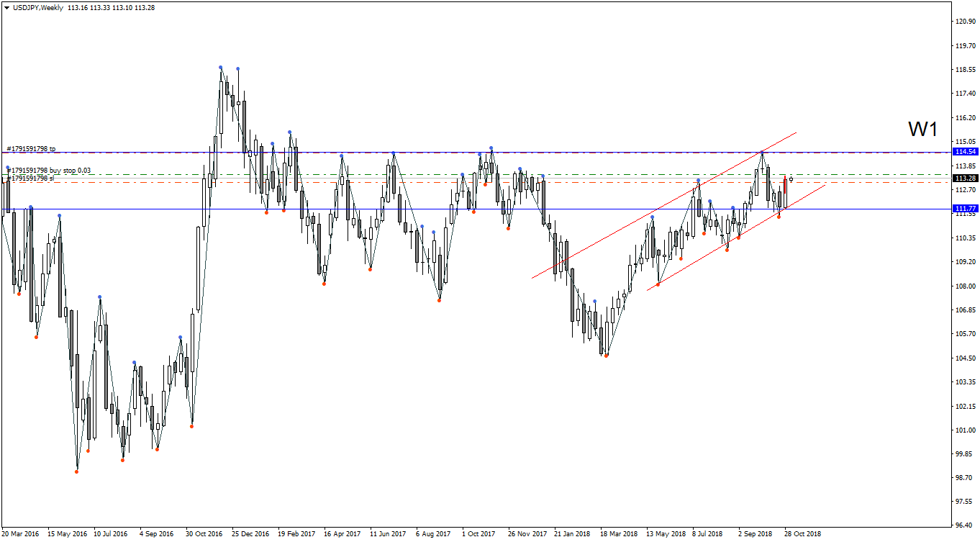Click the 2 Sep 2018 date label
980x542 pixels.
tap(755, 534)
